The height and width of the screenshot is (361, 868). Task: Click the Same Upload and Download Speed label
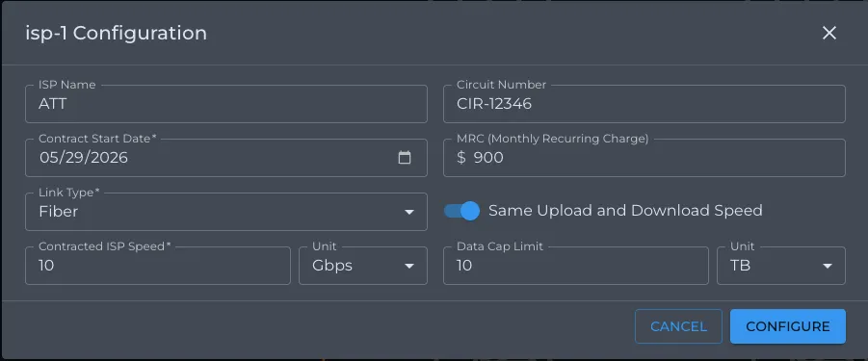625,211
